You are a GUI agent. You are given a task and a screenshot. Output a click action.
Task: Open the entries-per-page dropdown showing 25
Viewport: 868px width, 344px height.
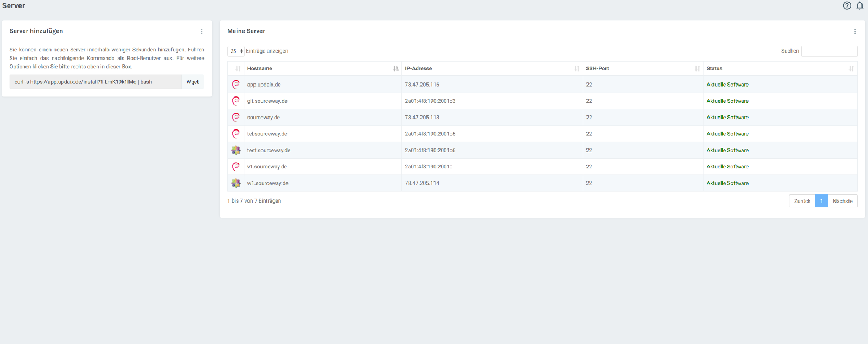(x=236, y=51)
